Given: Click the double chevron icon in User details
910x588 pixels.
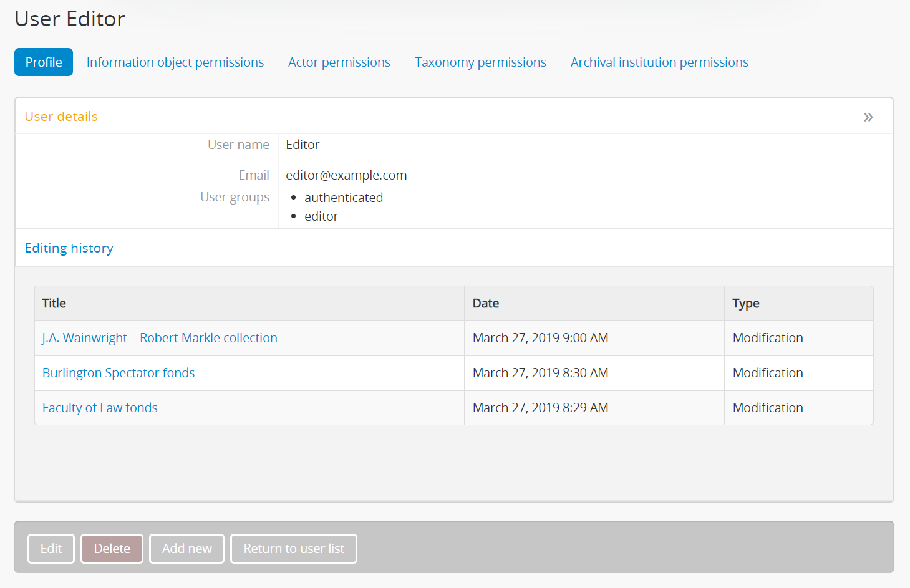Looking at the screenshot, I should pyautogui.click(x=868, y=117).
